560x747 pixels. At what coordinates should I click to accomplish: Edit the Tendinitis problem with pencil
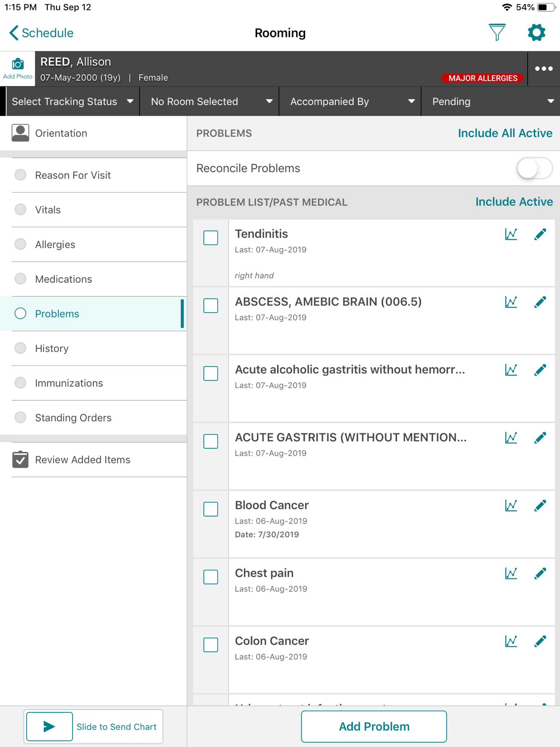pyautogui.click(x=540, y=234)
